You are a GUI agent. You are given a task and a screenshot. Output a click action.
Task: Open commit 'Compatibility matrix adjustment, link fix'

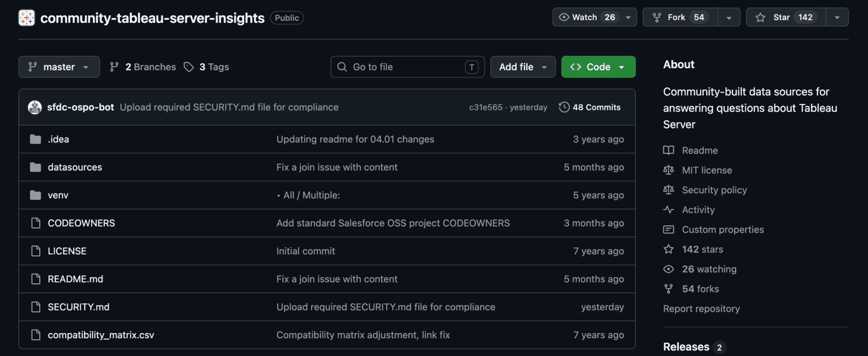363,335
